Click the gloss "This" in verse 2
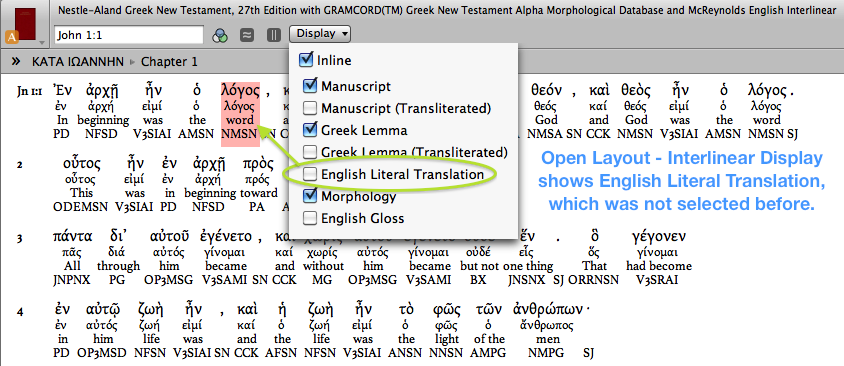 [81, 193]
